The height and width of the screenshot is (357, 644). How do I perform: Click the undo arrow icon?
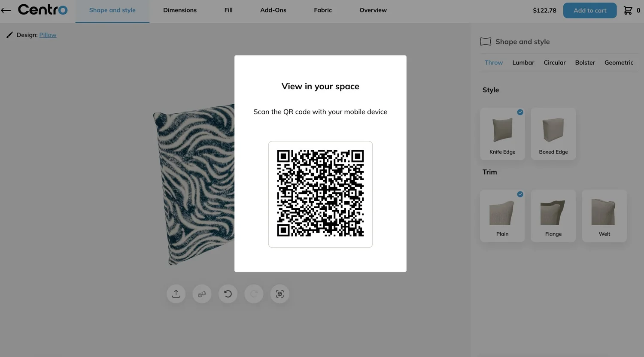(228, 294)
